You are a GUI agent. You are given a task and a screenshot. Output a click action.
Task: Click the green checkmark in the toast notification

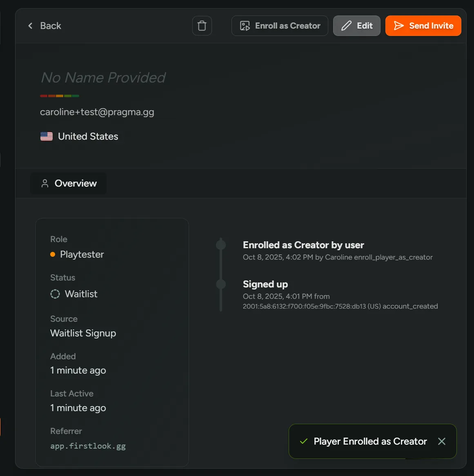point(303,441)
